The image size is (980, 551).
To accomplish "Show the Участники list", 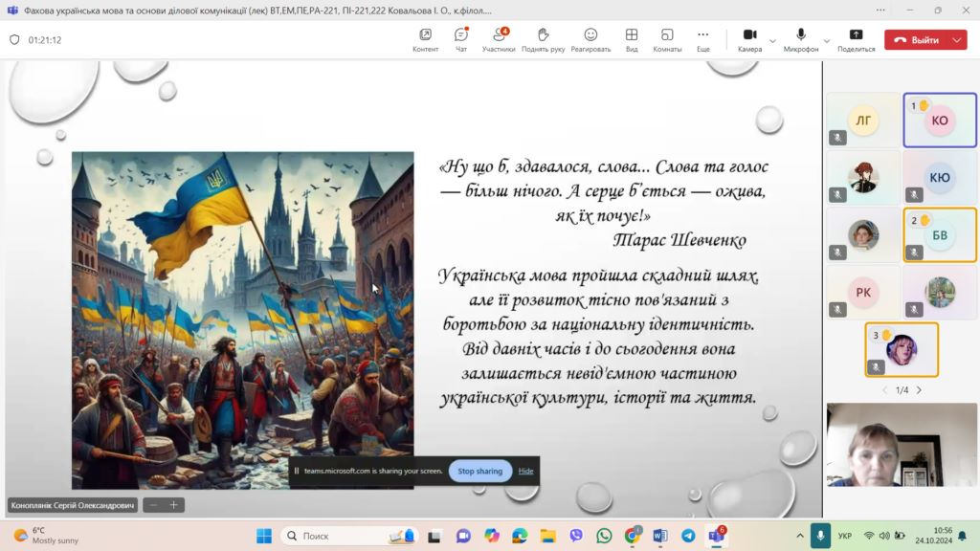I will coord(499,39).
